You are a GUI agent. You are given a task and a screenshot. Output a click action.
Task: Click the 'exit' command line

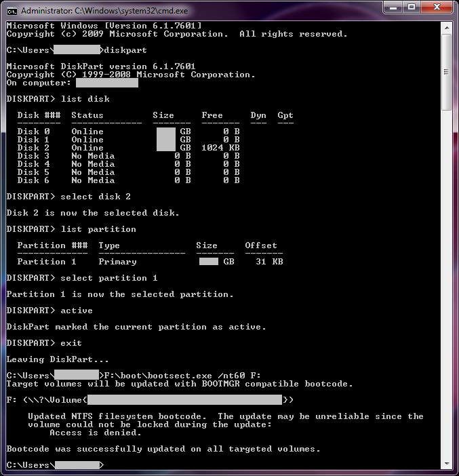[x=71, y=343]
